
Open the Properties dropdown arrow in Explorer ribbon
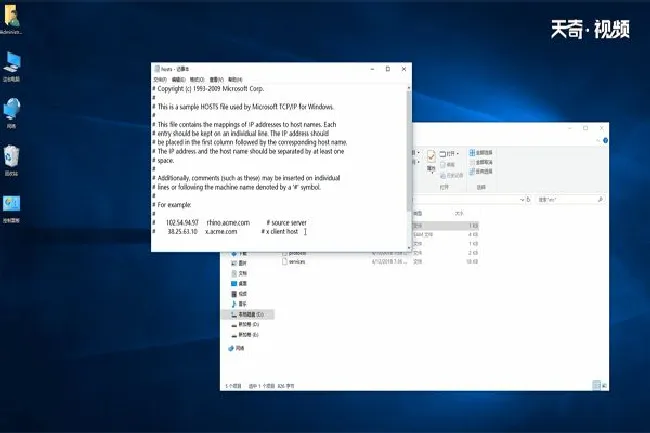click(x=431, y=172)
